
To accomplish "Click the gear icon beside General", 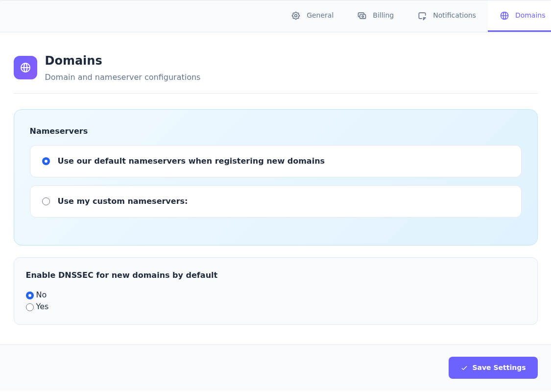I will click(295, 16).
